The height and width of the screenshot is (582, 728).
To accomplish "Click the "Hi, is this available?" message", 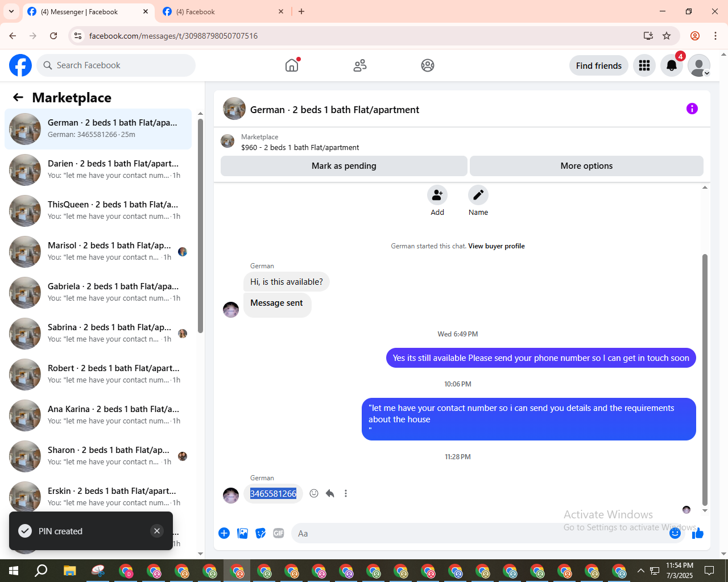I will point(287,282).
